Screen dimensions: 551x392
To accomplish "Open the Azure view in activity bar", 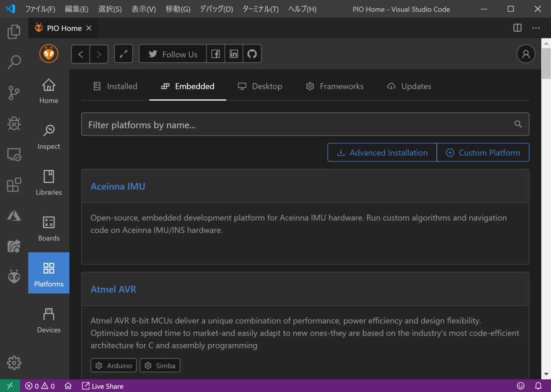I will click(14, 215).
